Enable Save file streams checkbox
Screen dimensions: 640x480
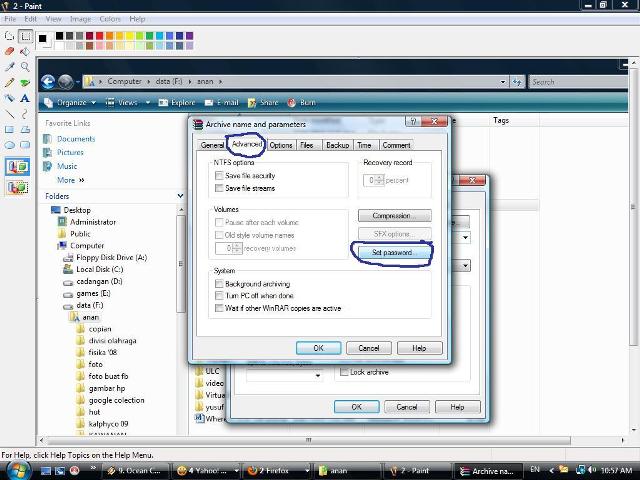[219, 188]
